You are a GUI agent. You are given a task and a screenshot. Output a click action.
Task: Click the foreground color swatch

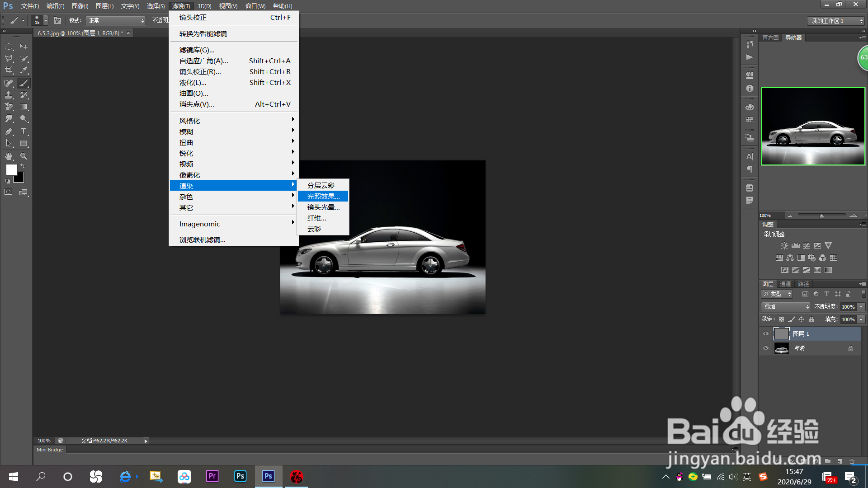11,169
